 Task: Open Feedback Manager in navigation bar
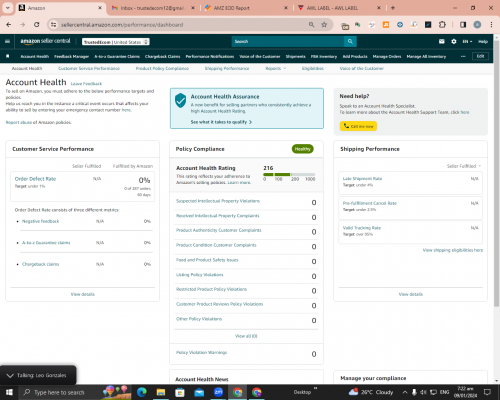71,56
